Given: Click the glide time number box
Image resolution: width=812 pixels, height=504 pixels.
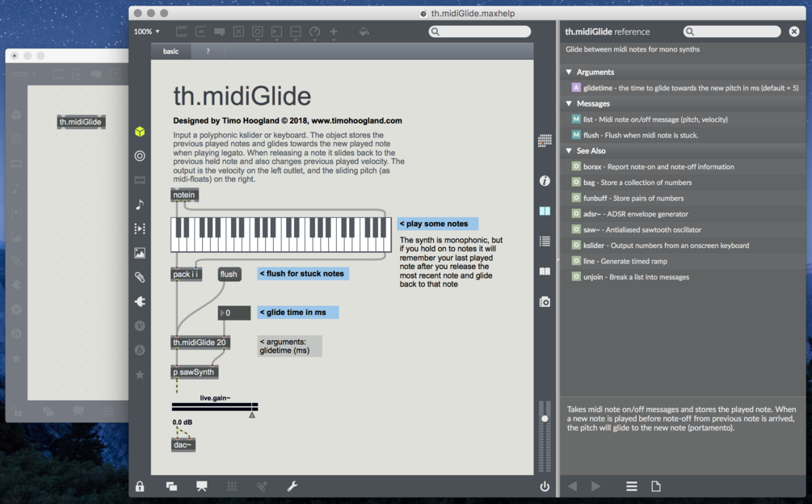Looking at the screenshot, I should tap(234, 313).
